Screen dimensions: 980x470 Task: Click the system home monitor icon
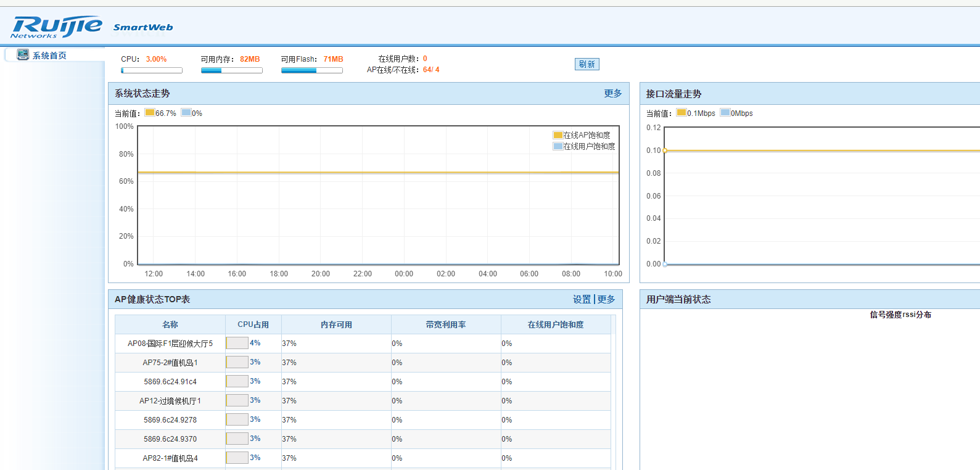[x=23, y=55]
